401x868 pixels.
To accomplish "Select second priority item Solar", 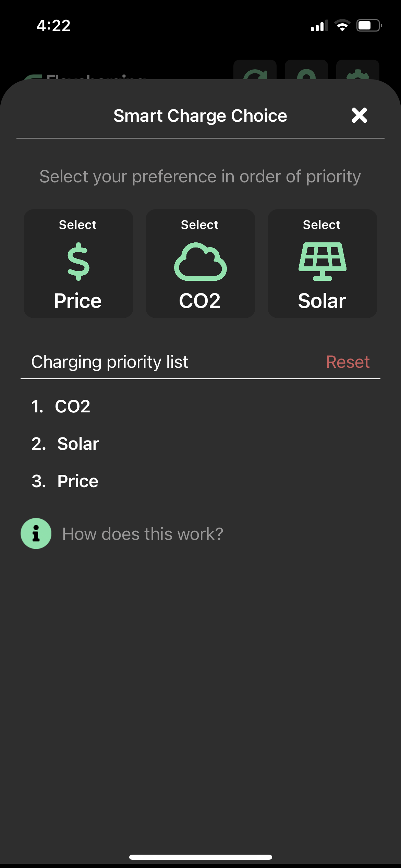I will click(78, 444).
